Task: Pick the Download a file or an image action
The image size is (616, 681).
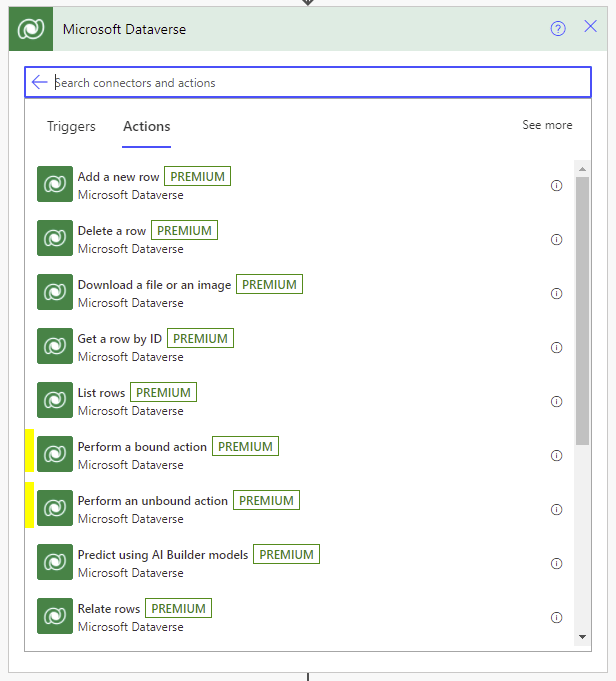Action: point(300,292)
